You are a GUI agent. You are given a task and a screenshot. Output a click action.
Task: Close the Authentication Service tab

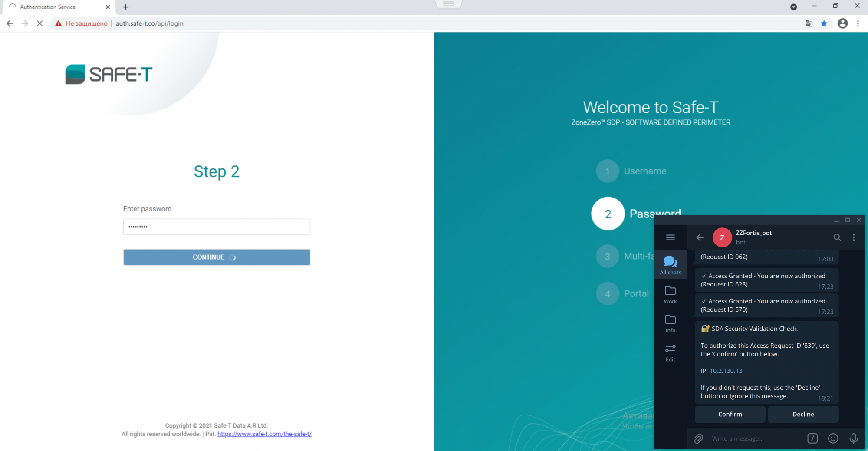click(x=108, y=7)
